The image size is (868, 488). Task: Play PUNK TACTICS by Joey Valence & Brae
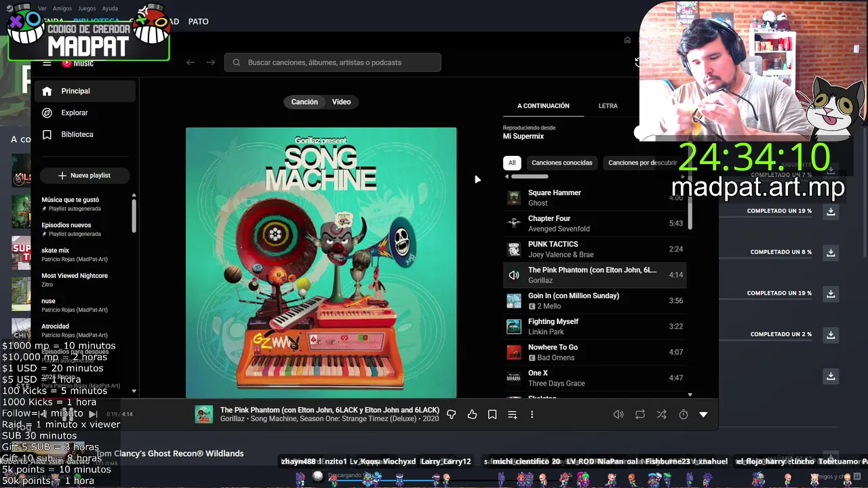pyautogui.click(x=595, y=249)
